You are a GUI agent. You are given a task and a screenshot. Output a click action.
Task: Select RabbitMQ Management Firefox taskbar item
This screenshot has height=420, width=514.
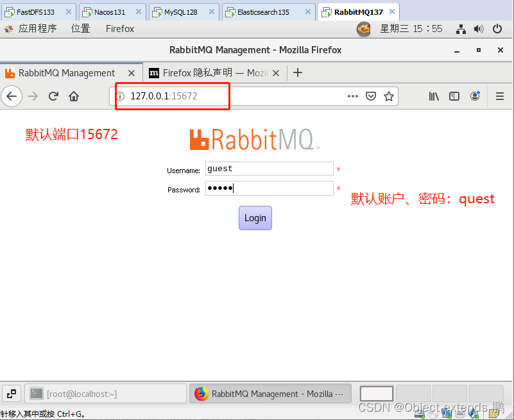click(x=270, y=394)
